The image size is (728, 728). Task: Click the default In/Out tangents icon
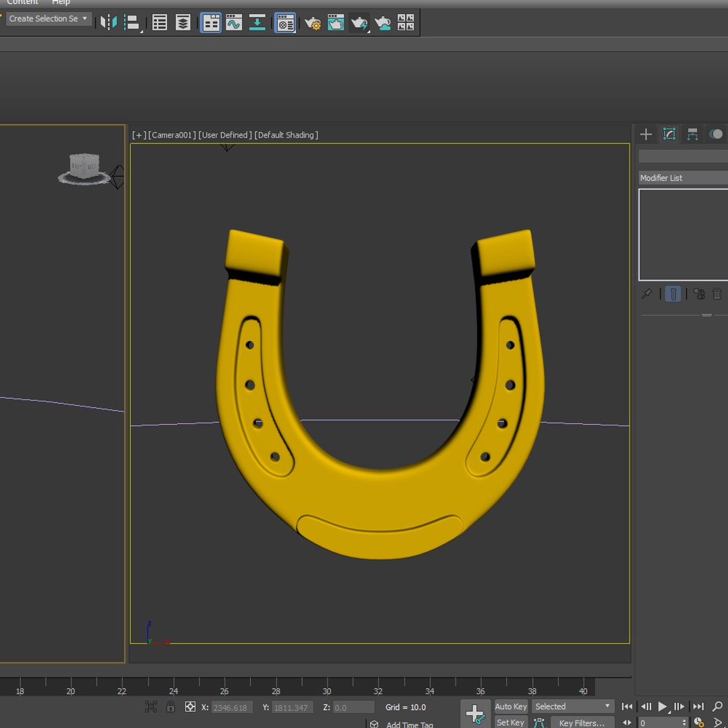(539, 723)
